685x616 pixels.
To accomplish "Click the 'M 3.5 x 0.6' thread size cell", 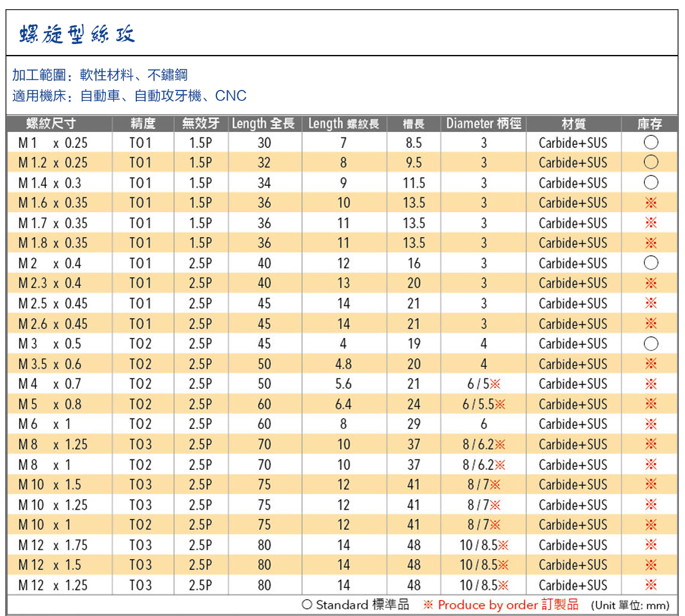I will click(50, 364).
